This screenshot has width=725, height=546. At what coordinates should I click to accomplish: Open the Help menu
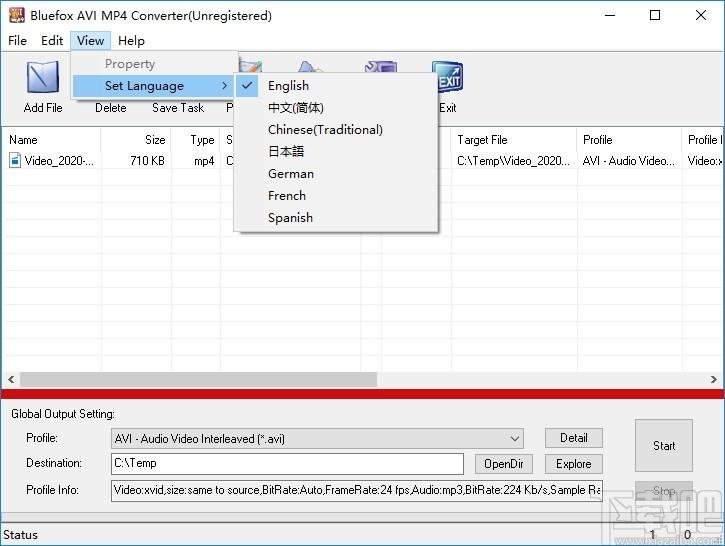click(x=131, y=41)
